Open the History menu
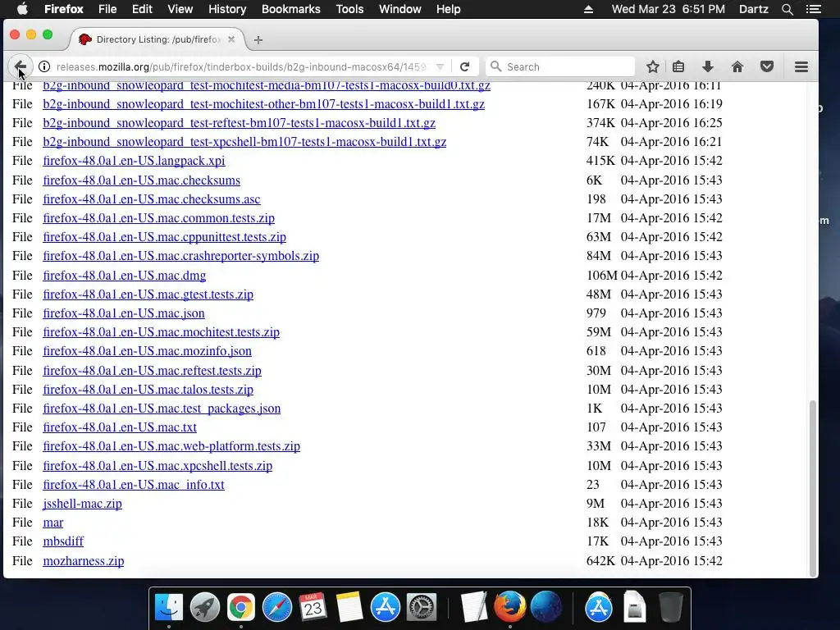The width and height of the screenshot is (840, 630). coord(227,9)
